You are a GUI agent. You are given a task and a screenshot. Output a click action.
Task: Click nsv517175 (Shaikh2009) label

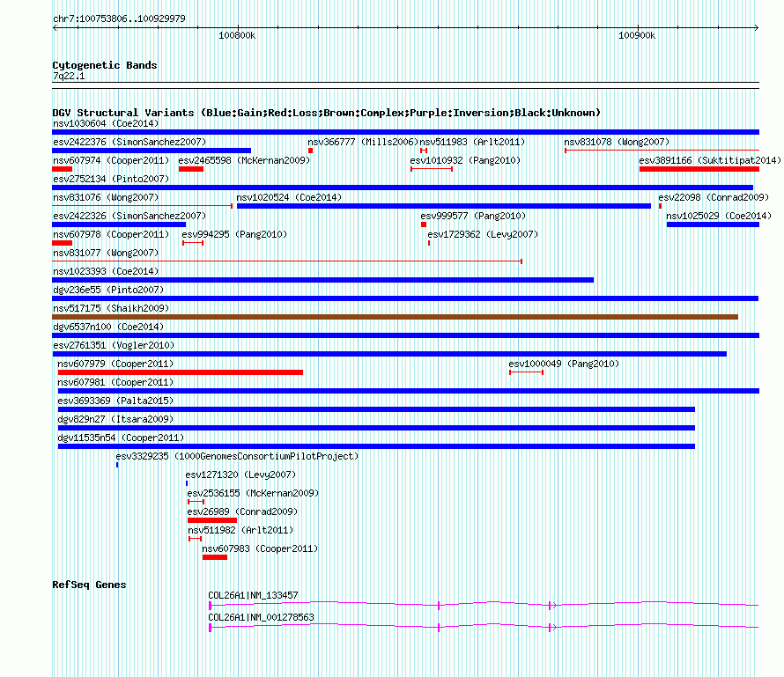[x=111, y=308]
